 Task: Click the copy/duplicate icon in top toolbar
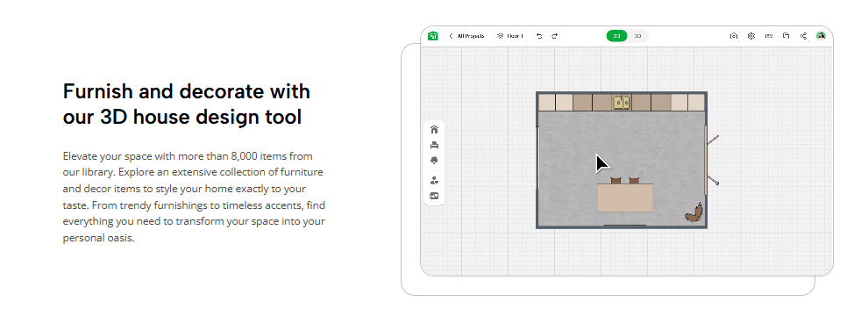786,36
